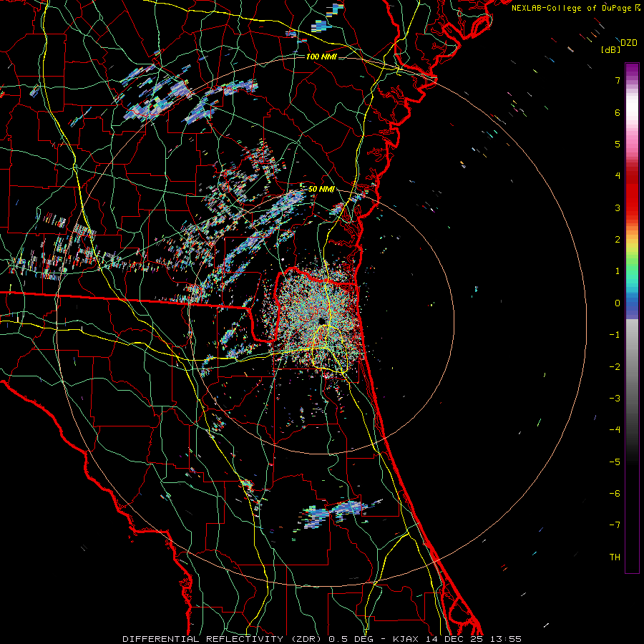Click the -3 dB color scale value
Image resolution: width=644 pixels, height=644 pixels.
615,399
